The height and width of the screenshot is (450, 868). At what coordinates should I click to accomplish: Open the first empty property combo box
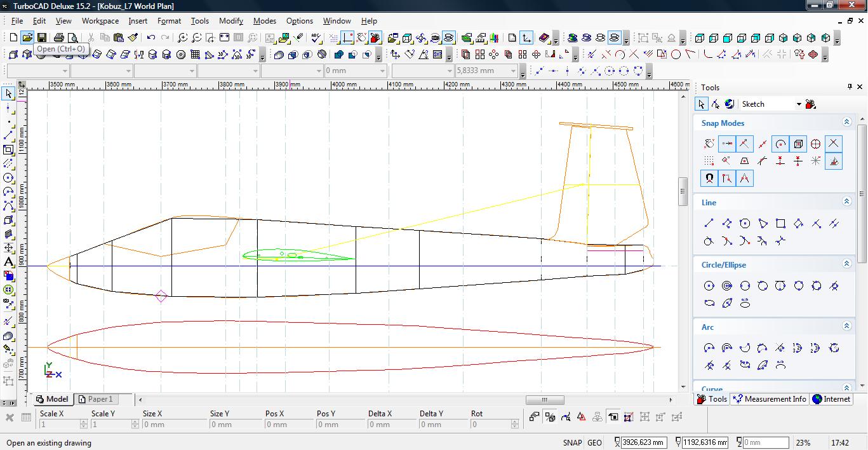[38, 71]
